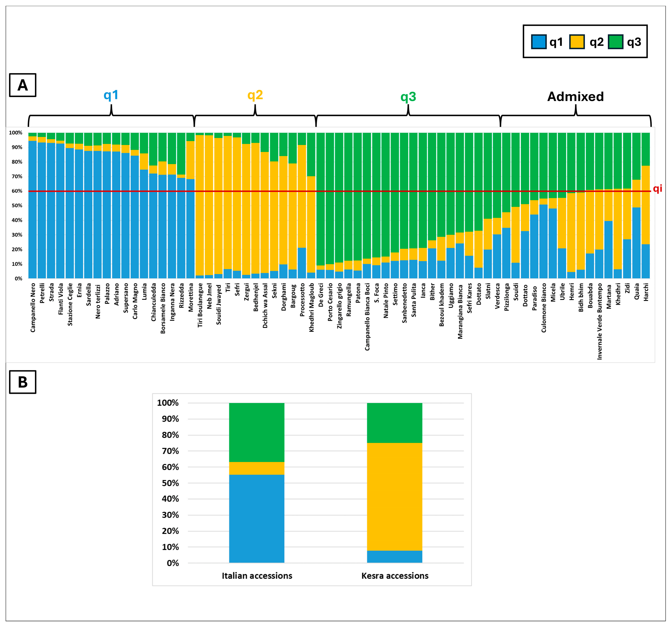The image size is (672, 626).
Task: Click the Harchi axis label
Action: pyautogui.click(x=646, y=292)
